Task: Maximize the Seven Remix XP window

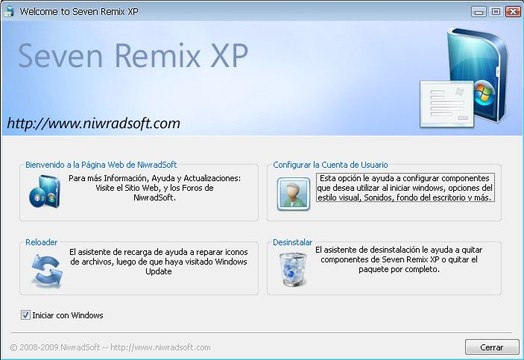Action: (x=496, y=11)
